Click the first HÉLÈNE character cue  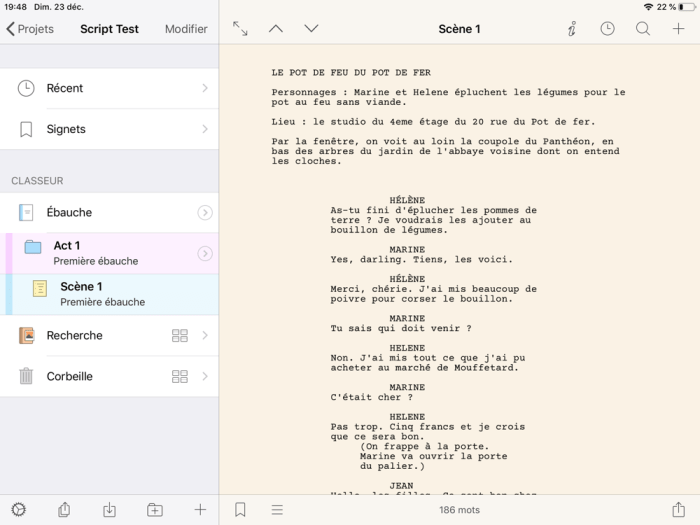(407, 200)
